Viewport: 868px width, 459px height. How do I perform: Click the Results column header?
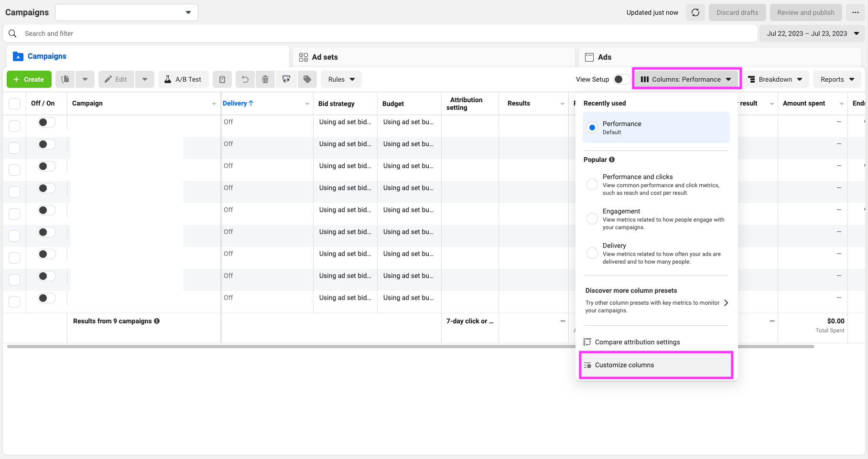pyautogui.click(x=519, y=103)
